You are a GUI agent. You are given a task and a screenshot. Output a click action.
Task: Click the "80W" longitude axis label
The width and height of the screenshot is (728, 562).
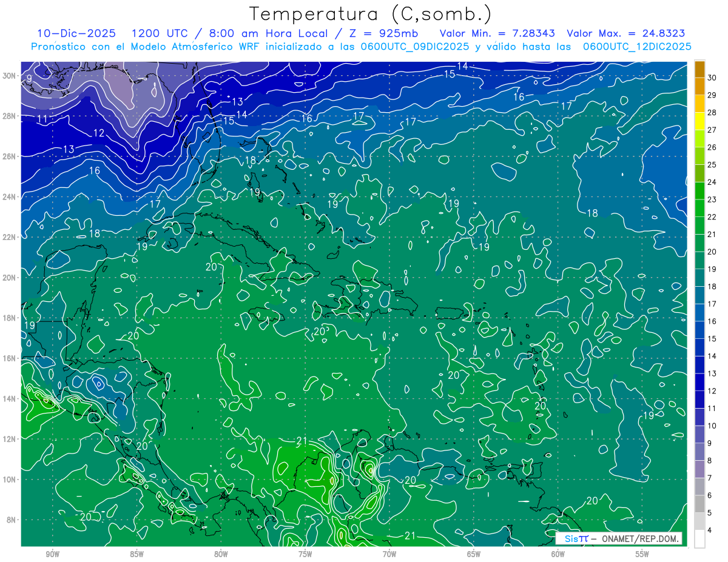click(x=221, y=554)
